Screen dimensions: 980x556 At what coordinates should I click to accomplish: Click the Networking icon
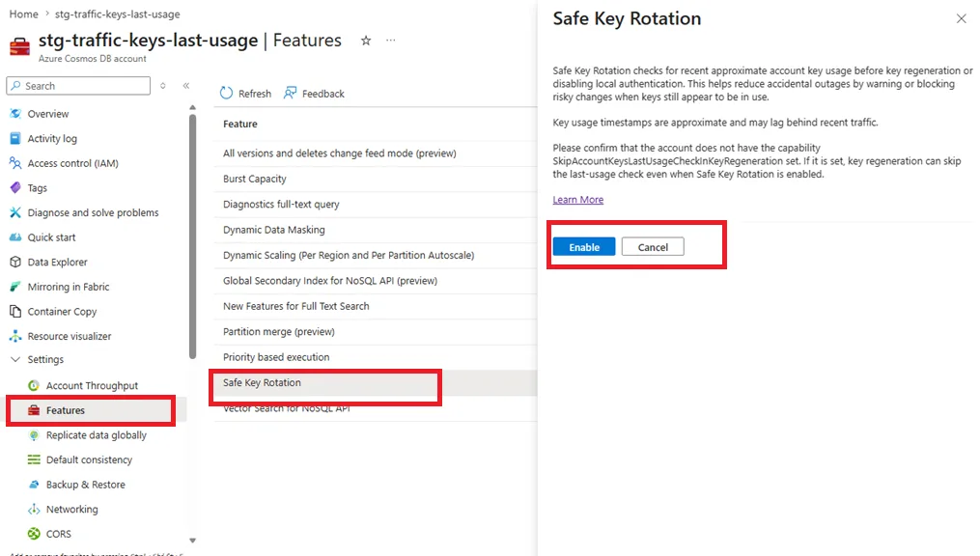point(34,509)
